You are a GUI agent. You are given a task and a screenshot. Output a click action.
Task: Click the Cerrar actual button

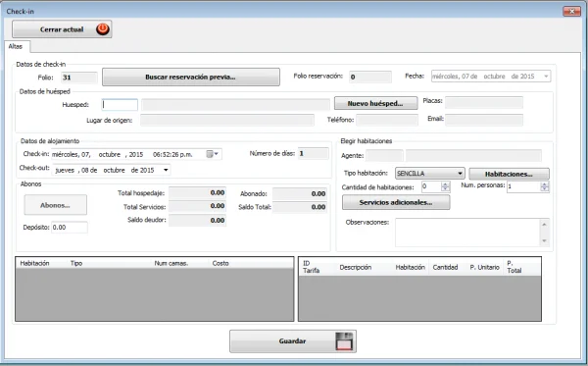[62, 29]
